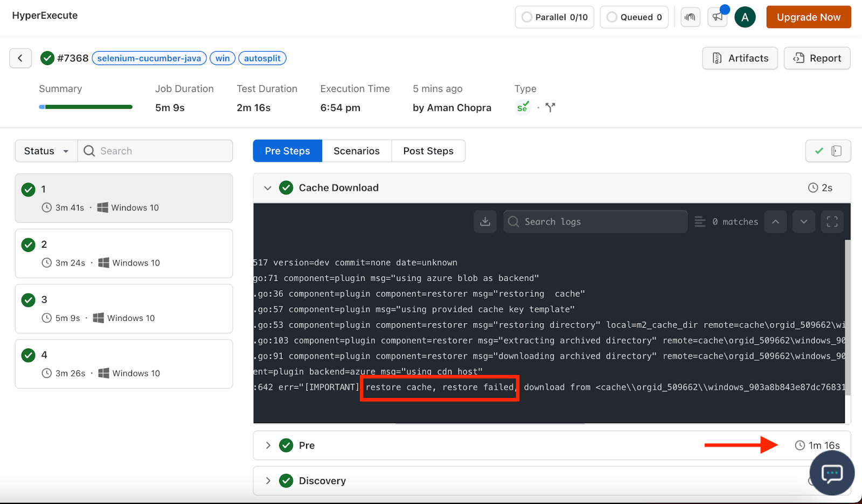Screen dimensions: 862x504
Task: Open the Report viewer
Action: (x=817, y=58)
